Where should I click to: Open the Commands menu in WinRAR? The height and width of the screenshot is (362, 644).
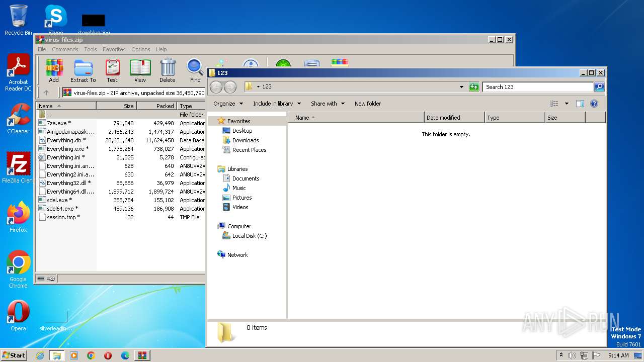(x=65, y=49)
